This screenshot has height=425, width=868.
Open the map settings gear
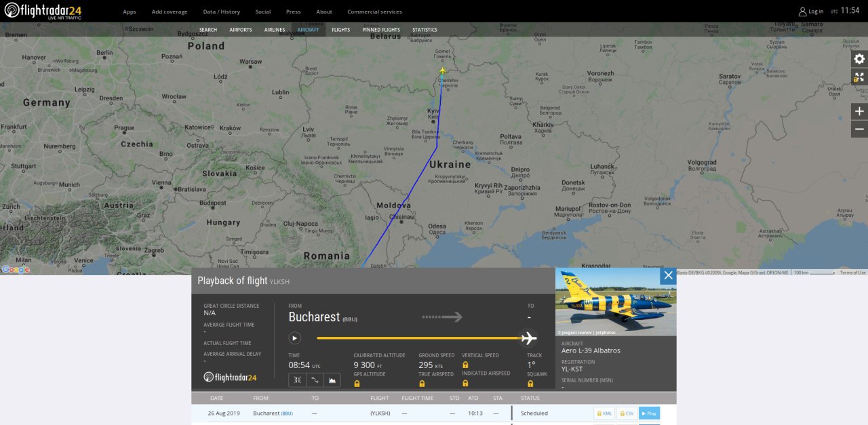pos(859,59)
